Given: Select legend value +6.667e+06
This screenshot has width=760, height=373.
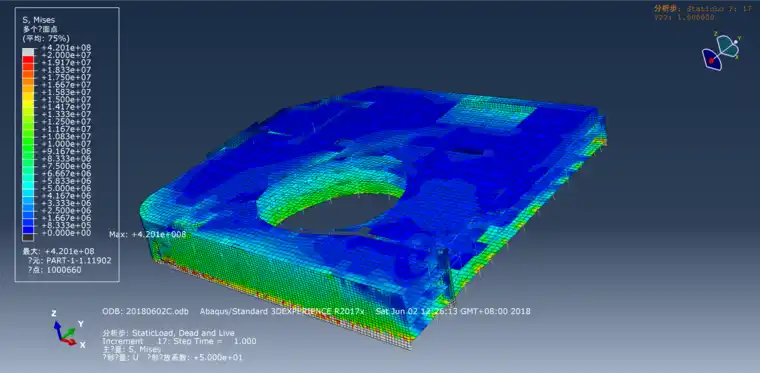Looking at the screenshot, I should [x=66, y=174].
